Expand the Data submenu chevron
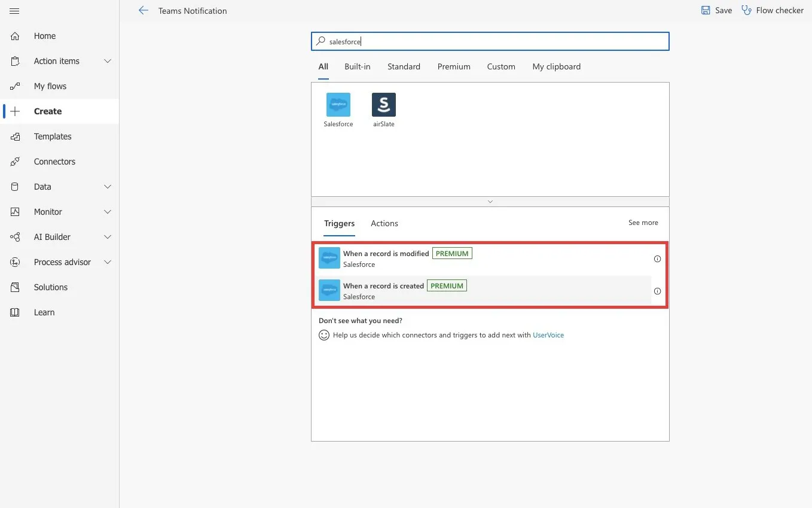 [108, 187]
